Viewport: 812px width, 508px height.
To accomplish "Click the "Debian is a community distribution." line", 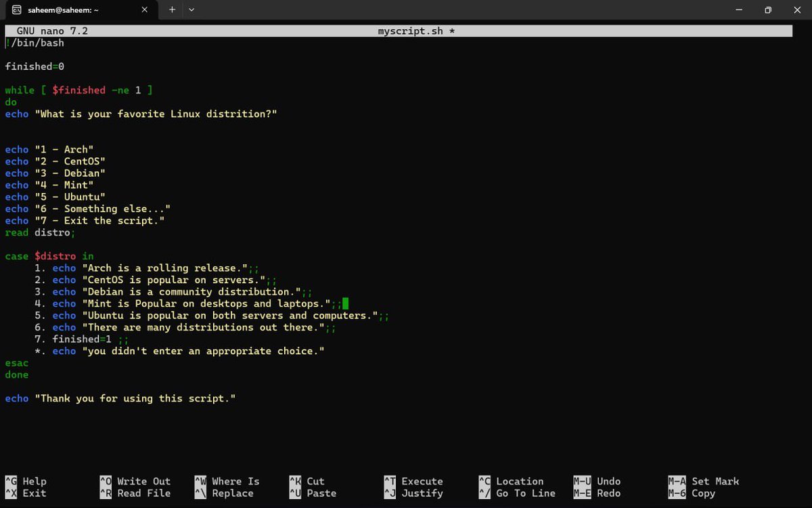I will [173, 292].
